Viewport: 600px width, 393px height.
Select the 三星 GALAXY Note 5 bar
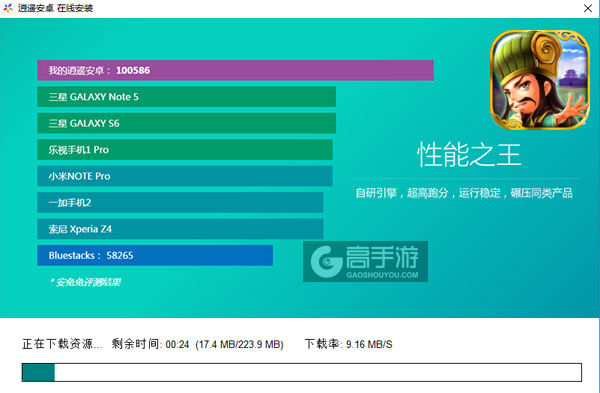(x=186, y=97)
